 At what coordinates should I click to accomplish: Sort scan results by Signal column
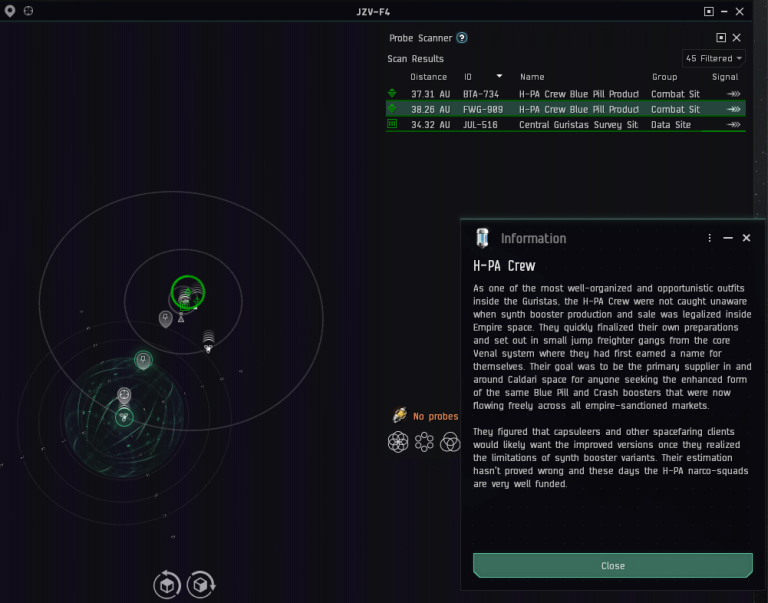(724, 77)
